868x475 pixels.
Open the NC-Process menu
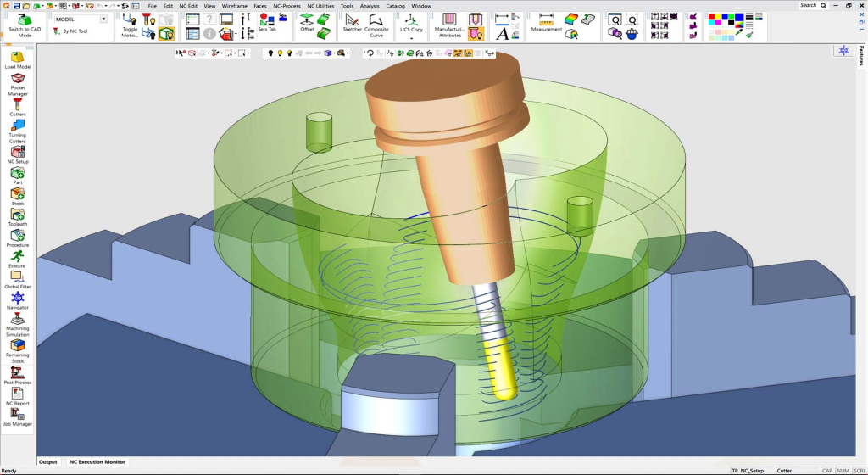tap(287, 6)
